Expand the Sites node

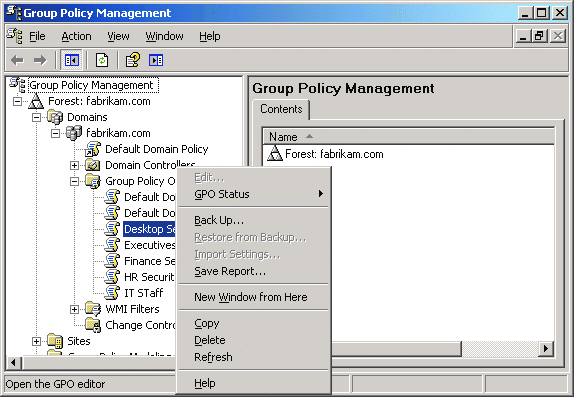pos(36,341)
